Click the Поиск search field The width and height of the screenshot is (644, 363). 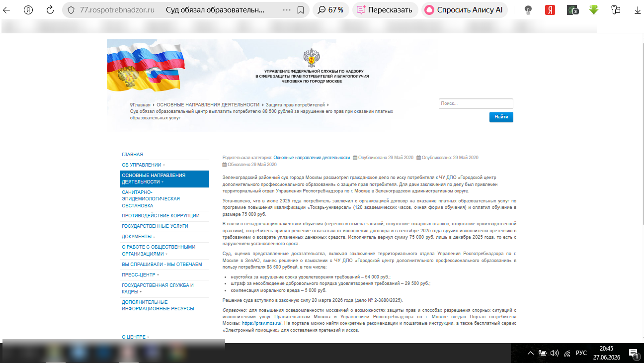[x=476, y=103]
